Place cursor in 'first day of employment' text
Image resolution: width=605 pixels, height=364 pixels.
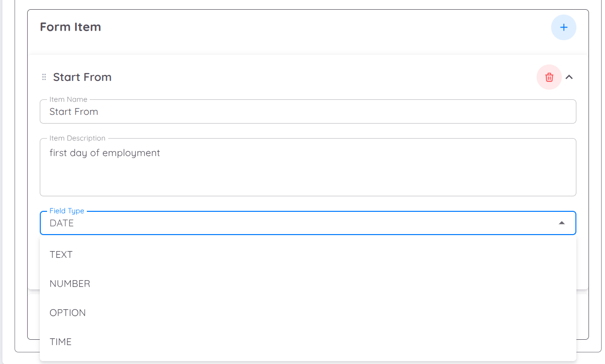tap(105, 153)
